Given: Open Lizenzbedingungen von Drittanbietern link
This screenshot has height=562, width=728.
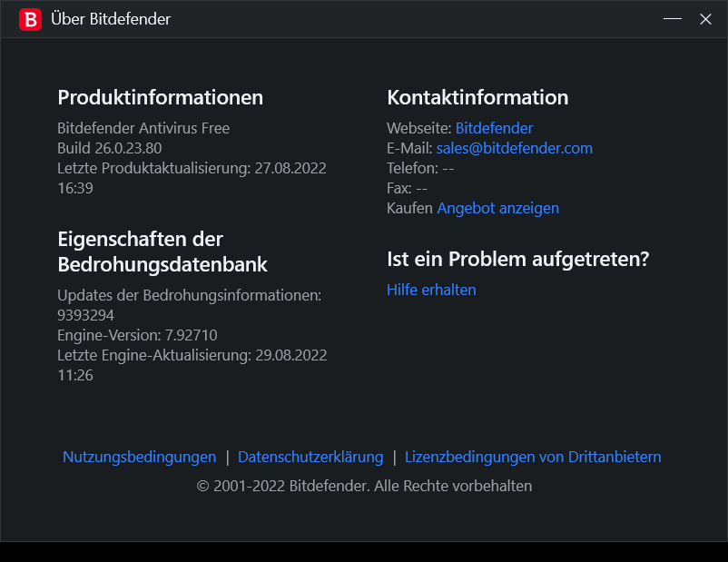Looking at the screenshot, I should pyautogui.click(x=533, y=457).
